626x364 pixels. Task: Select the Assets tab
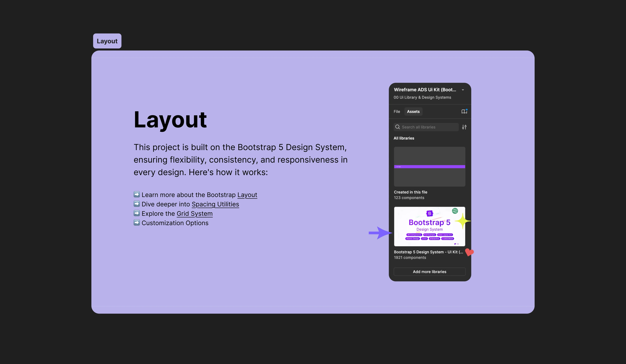pos(413,112)
